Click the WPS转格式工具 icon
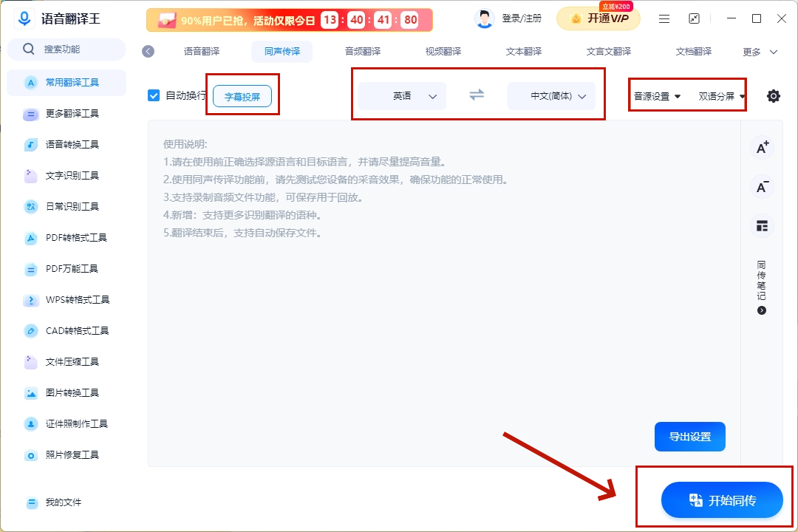The width and height of the screenshot is (798, 532). tap(31, 300)
